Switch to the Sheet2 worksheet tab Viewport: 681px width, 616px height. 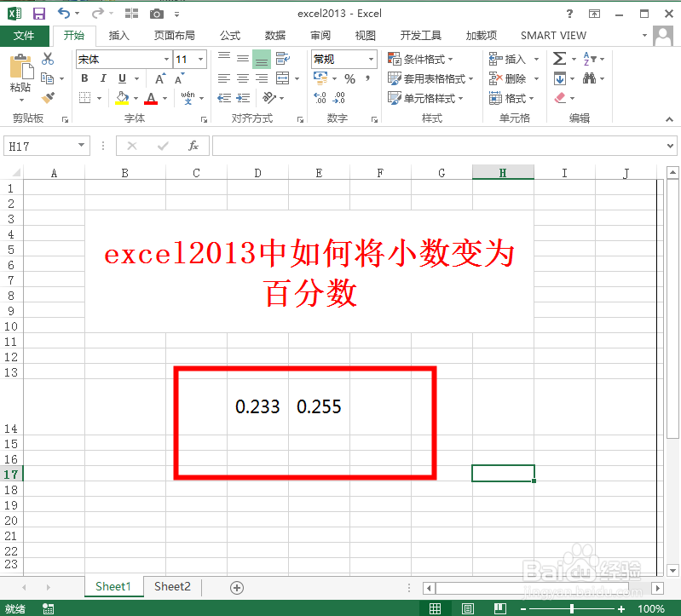172,587
